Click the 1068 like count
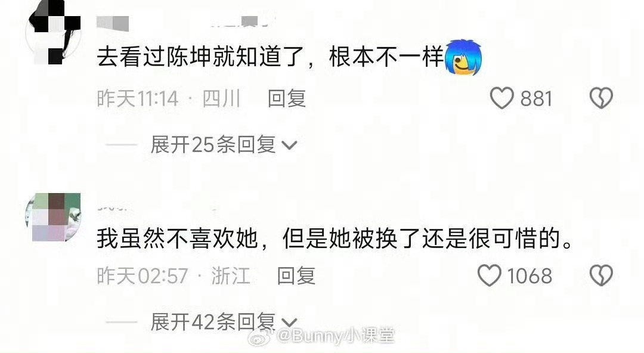 coord(530,275)
